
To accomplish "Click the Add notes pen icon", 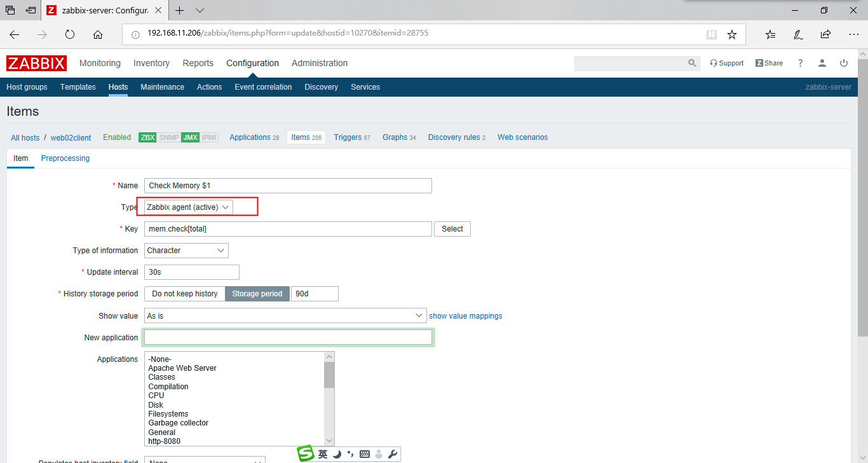I will (798, 34).
